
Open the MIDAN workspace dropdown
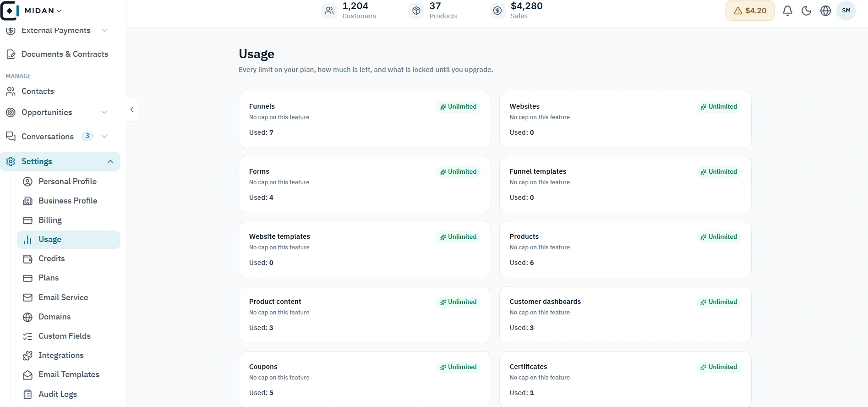[43, 11]
